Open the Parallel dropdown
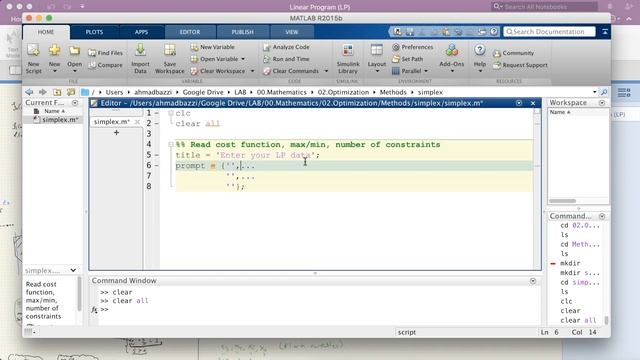The width and height of the screenshot is (640, 360). click(x=410, y=71)
